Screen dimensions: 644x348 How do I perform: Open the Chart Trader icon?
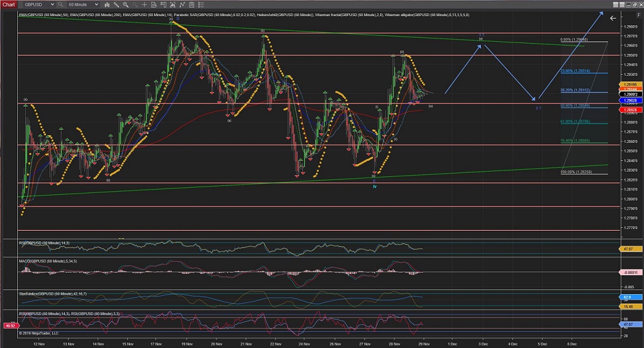click(x=163, y=5)
